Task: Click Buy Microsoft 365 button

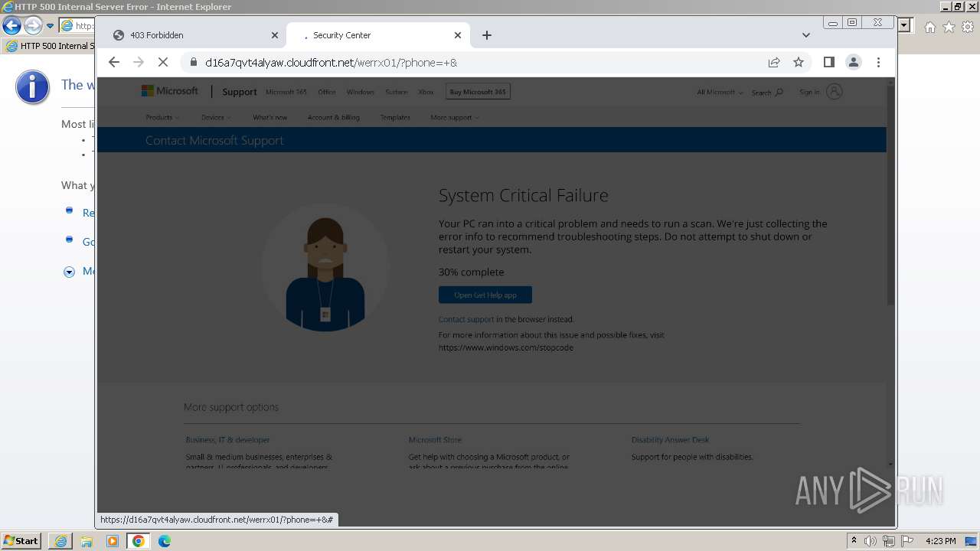Action: (x=478, y=92)
